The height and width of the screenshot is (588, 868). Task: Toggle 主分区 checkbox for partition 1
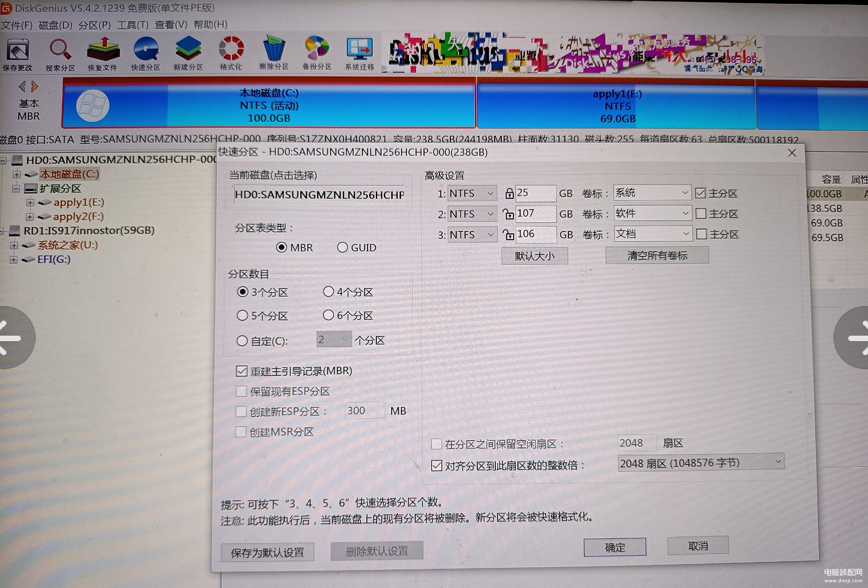coord(700,193)
